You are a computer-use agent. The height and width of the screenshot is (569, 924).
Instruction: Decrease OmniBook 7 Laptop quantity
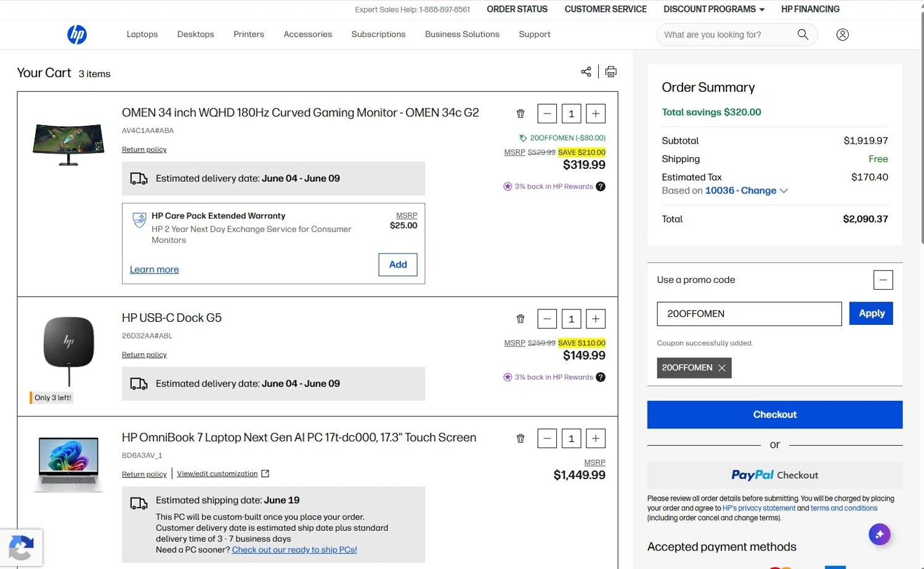pyautogui.click(x=547, y=438)
